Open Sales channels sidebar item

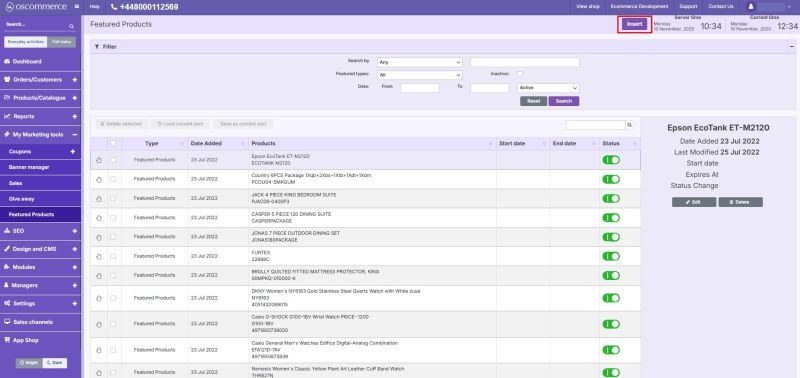click(x=40, y=322)
